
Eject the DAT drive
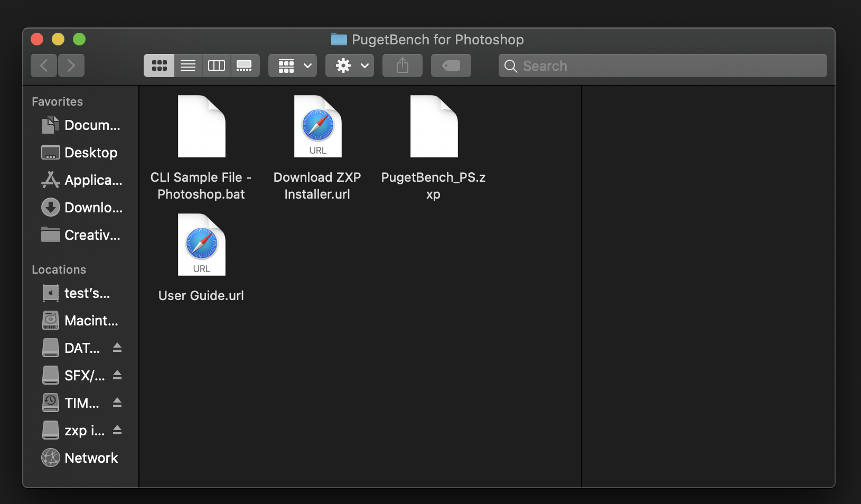tap(117, 348)
